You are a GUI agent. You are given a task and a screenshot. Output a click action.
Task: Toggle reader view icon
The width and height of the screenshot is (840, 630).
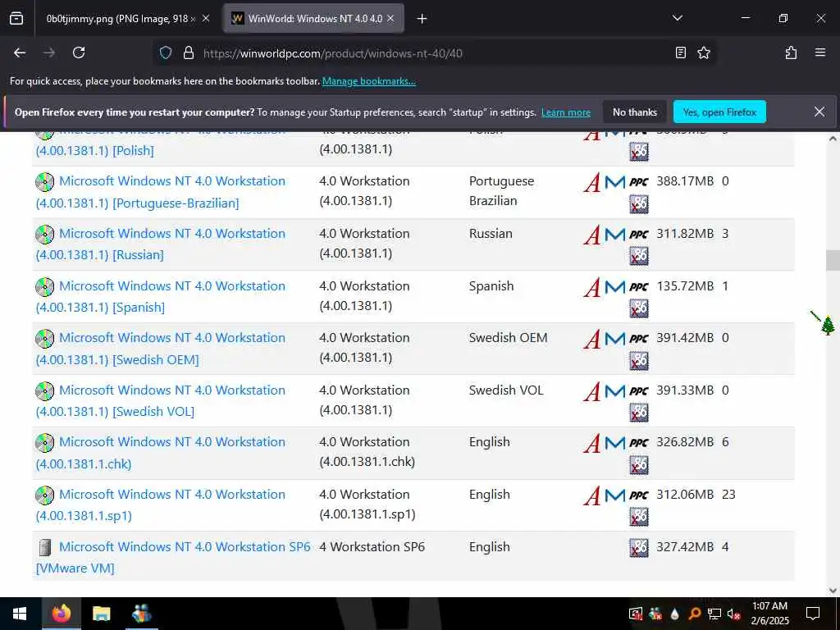coord(680,52)
